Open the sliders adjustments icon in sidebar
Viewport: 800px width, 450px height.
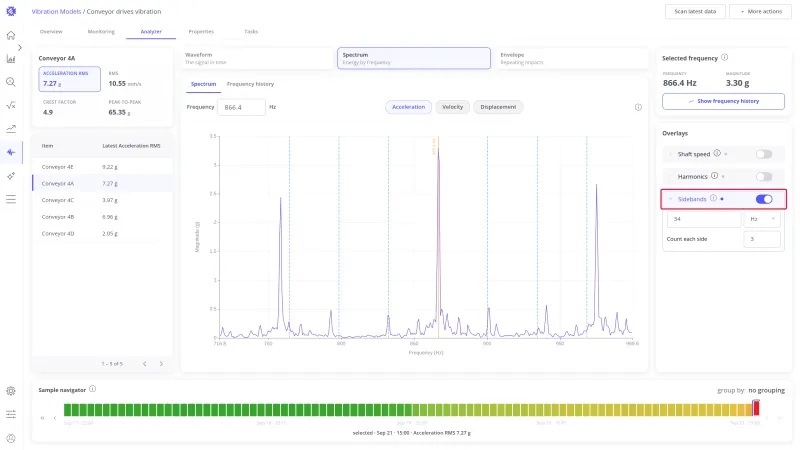[11, 414]
